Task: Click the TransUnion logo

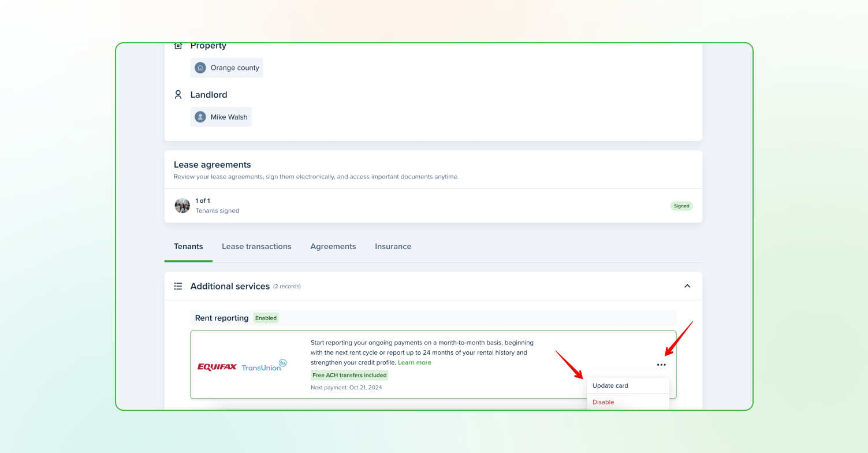Action: 263,366
